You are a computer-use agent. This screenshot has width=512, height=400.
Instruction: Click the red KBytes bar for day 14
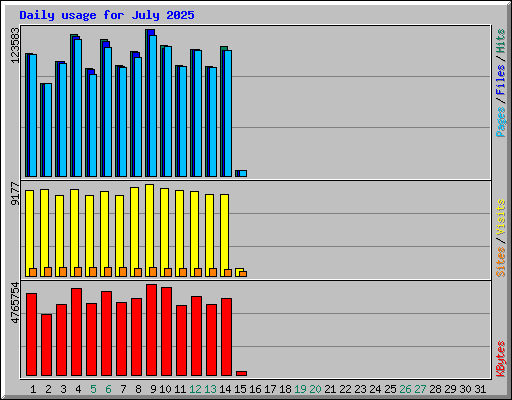point(226,337)
